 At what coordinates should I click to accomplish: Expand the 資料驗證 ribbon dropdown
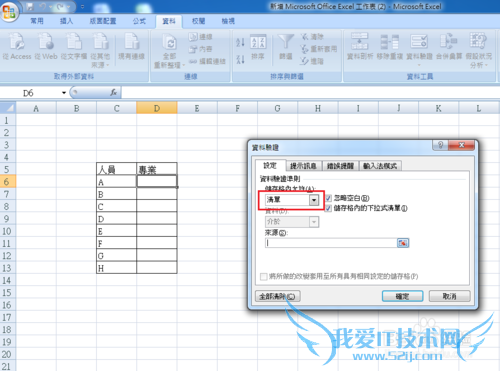[419, 65]
